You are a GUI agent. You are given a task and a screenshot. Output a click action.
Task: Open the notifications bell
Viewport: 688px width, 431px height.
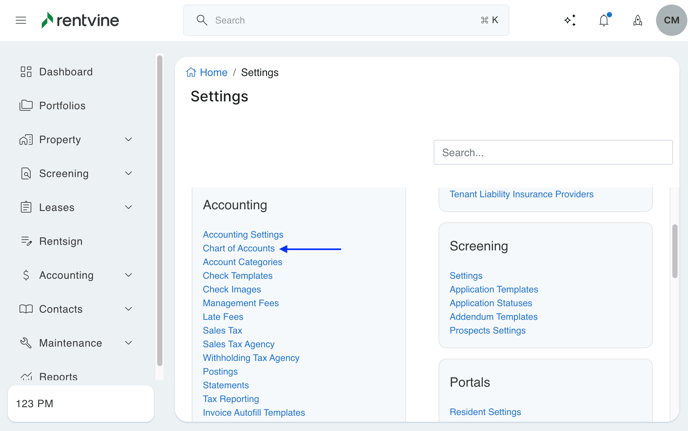604,20
